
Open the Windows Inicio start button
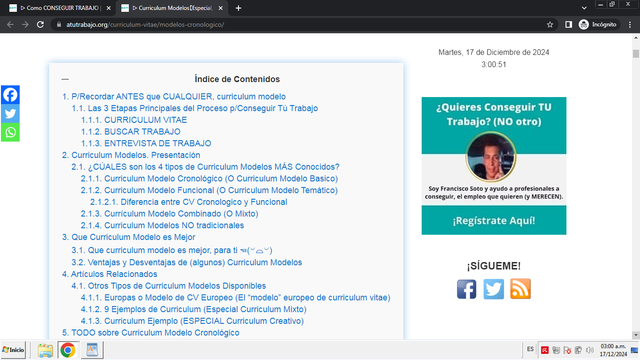point(13,350)
